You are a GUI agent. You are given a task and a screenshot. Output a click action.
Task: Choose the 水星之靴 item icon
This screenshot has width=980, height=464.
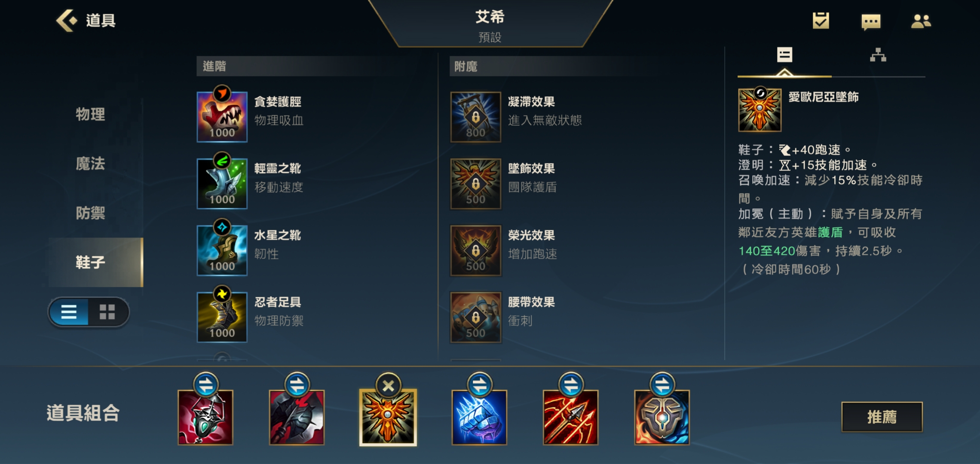(222, 250)
